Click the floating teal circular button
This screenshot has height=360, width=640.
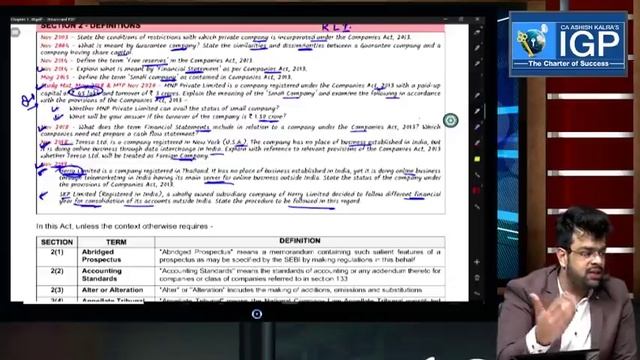[x=451, y=120]
